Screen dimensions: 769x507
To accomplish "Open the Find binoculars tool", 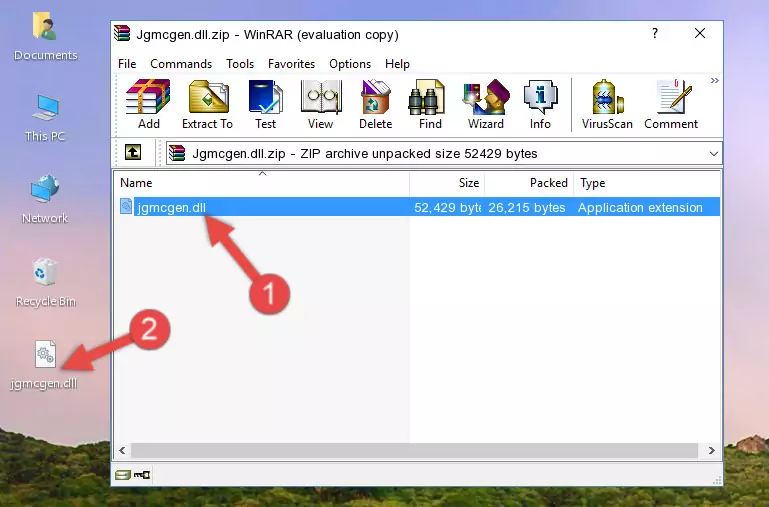I will 430,104.
